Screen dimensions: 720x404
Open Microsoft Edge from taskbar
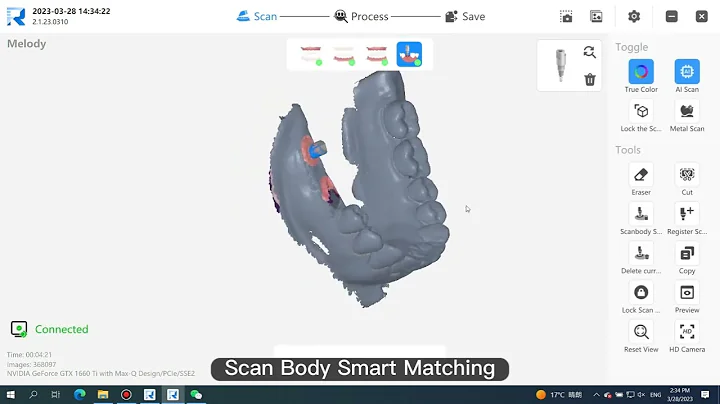[80, 395]
